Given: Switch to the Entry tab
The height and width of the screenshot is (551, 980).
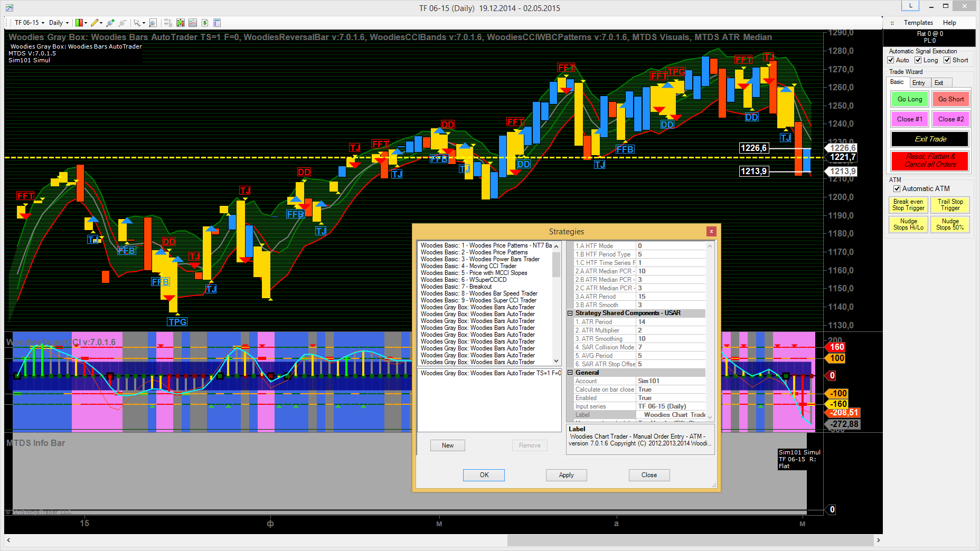Looking at the screenshot, I should point(919,83).
